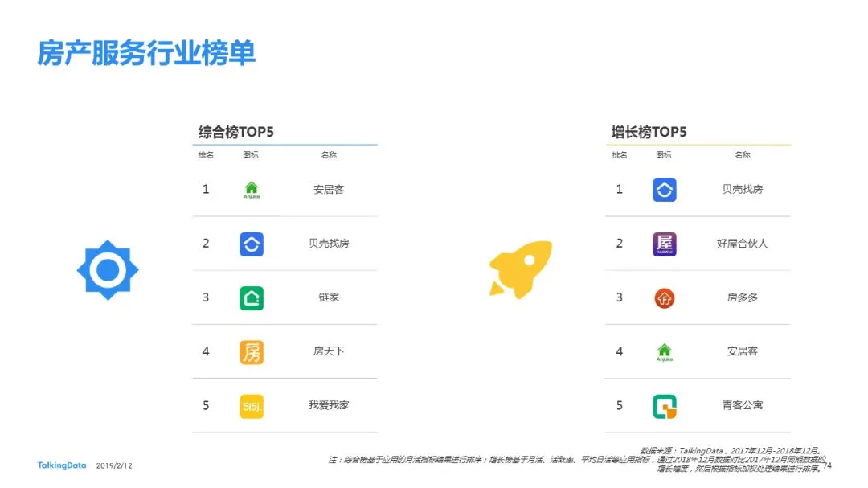Click rank number 5 in the 青客公寓 row
This screenshot has height=488, width=868.
[x=620, y=405]
